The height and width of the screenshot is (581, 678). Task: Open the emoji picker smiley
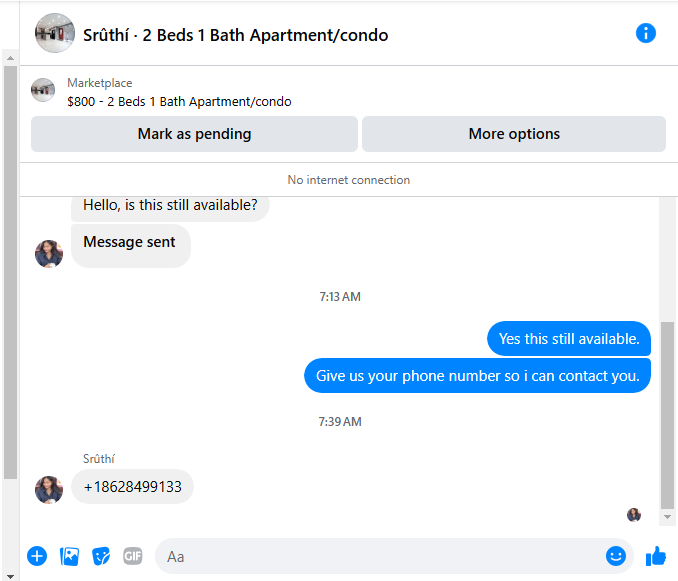(616, 556)
